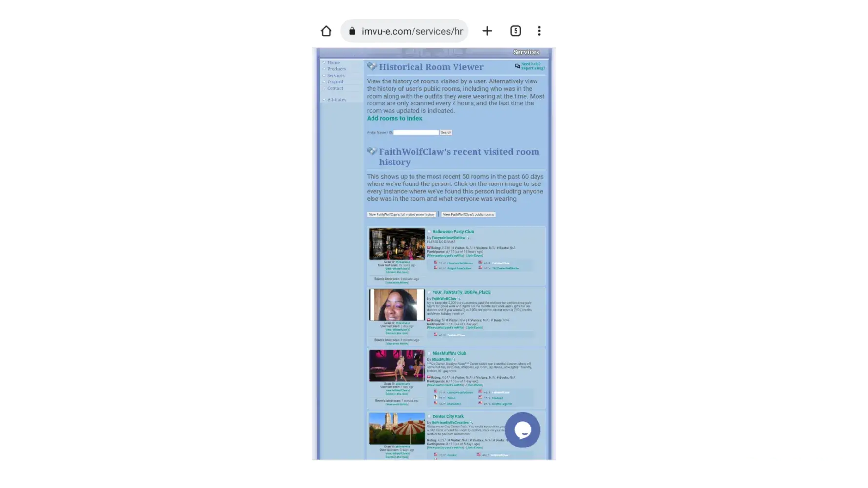Open the MissMuffins Club title link
This screenshot has height=488, width=868.
click(x=449, y=353)
